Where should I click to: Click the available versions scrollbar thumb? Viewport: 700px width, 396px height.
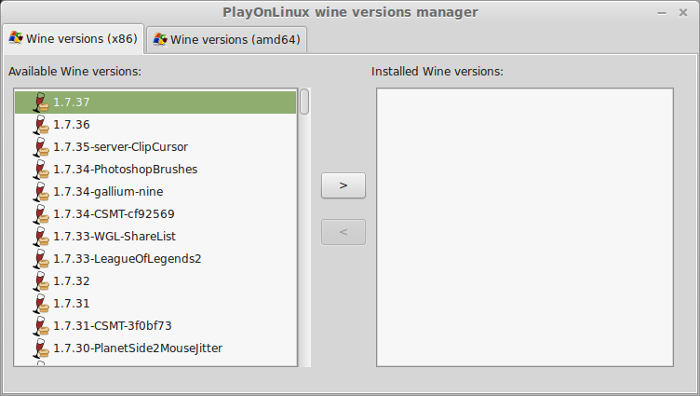pos(304,102)
